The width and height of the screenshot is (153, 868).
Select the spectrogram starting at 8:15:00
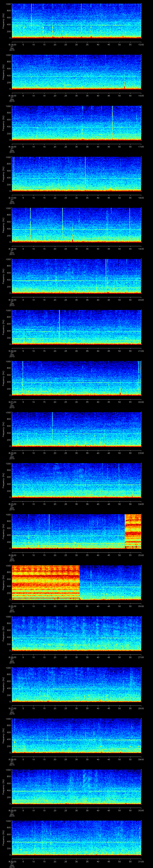pyautogui.click(x=76, y=72)
